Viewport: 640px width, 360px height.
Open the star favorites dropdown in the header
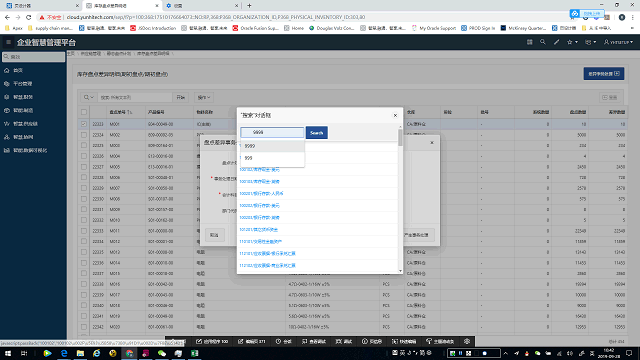pyautogui.click(x=572, y=42)
